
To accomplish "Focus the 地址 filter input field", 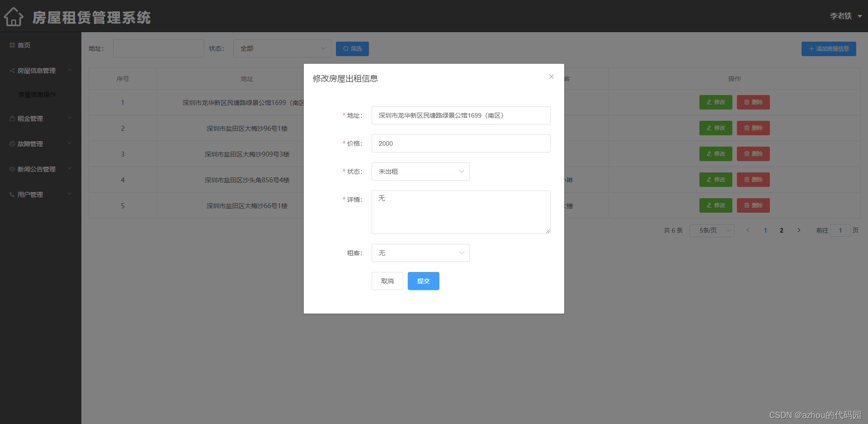I will point(159,48).
